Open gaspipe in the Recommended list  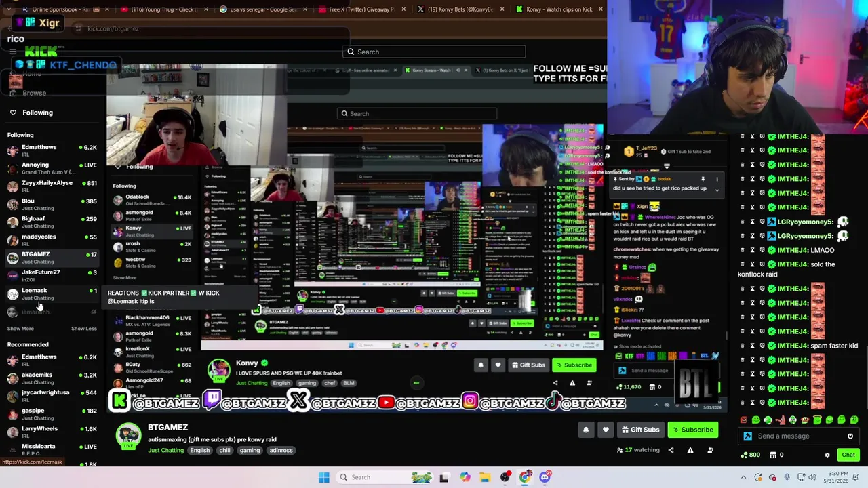click(52, 413)
